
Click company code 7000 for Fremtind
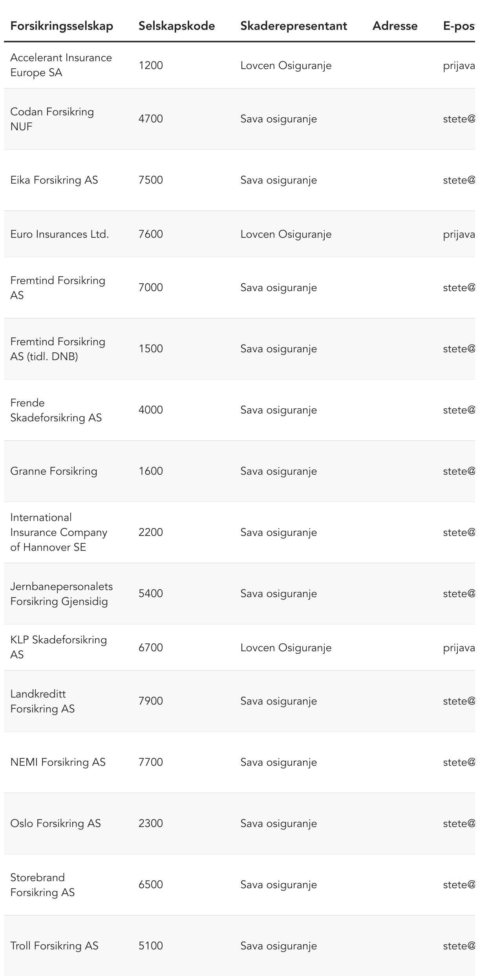point(151,288)
